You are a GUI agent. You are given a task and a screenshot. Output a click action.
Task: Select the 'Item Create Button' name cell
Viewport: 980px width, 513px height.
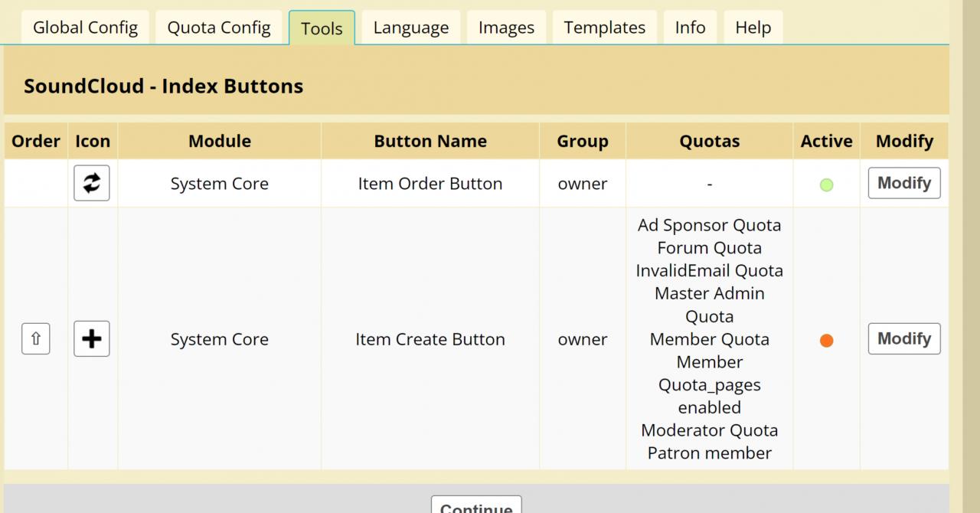[430, 339]
